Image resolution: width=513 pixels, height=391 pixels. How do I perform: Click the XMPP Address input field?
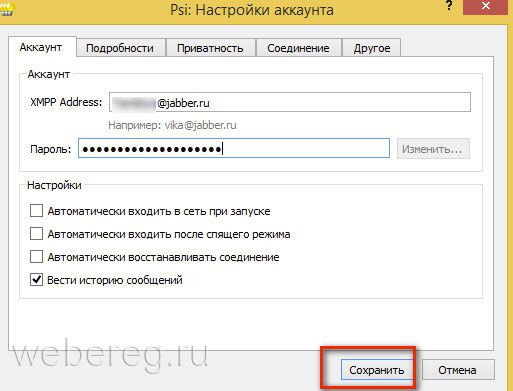click(x=290, y=102)
